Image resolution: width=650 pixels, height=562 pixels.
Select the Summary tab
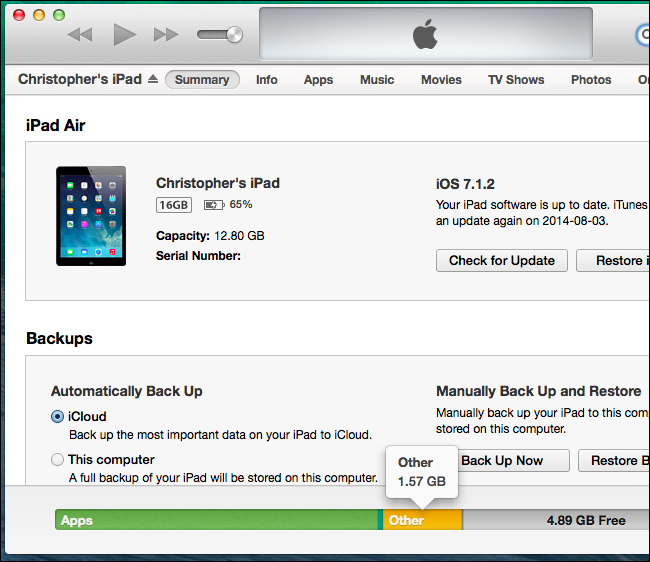202,80
